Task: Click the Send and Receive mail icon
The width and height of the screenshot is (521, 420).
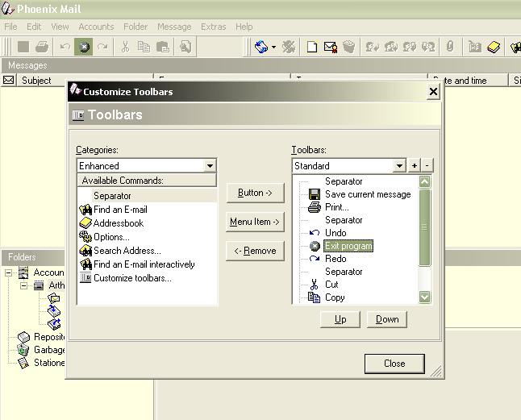Action: click(261, 47)
